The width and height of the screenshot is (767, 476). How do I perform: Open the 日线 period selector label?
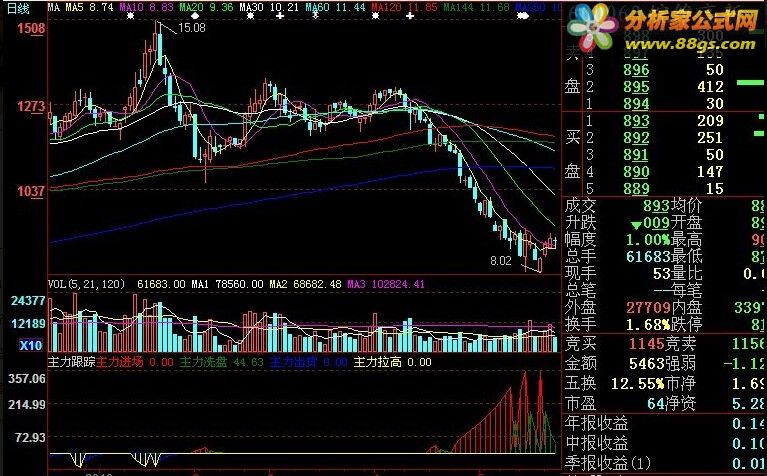pos(19,8)
